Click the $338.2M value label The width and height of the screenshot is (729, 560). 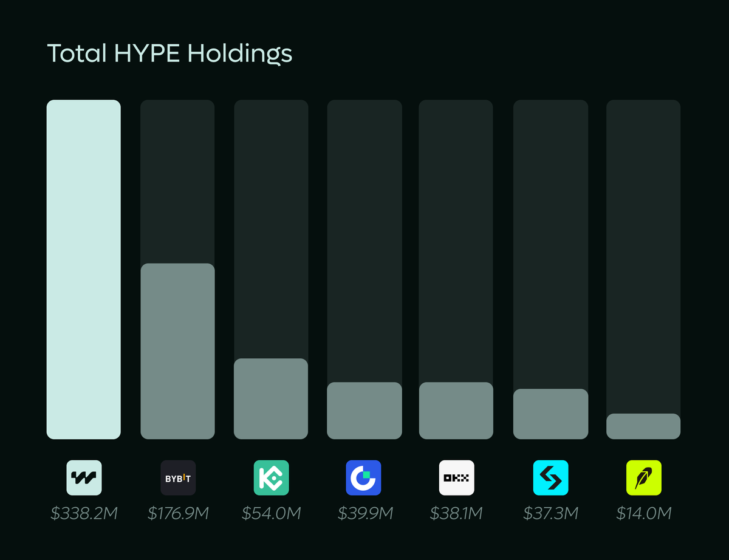coord(84,513)
